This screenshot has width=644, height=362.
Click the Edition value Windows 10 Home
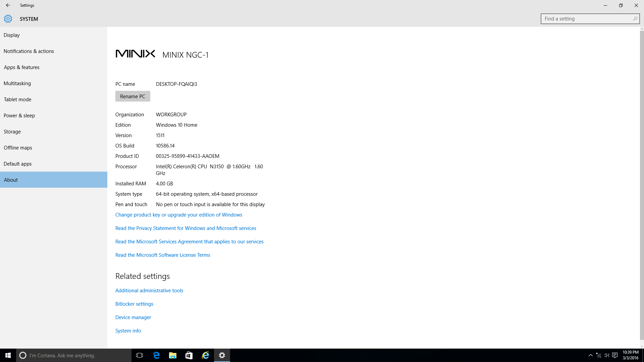point(176,125)
